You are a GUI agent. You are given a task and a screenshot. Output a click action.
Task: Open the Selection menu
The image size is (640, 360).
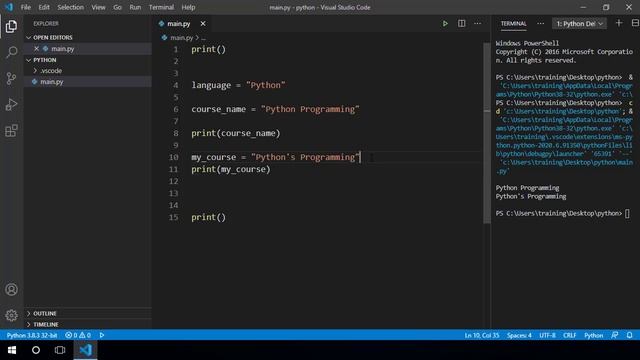pos(70,7)
